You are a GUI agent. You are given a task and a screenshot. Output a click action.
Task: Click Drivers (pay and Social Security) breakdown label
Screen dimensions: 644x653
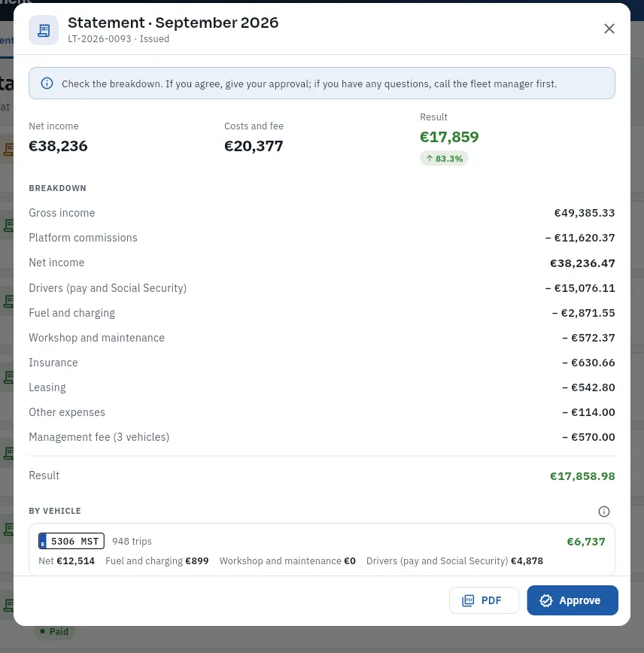[108, 288]
